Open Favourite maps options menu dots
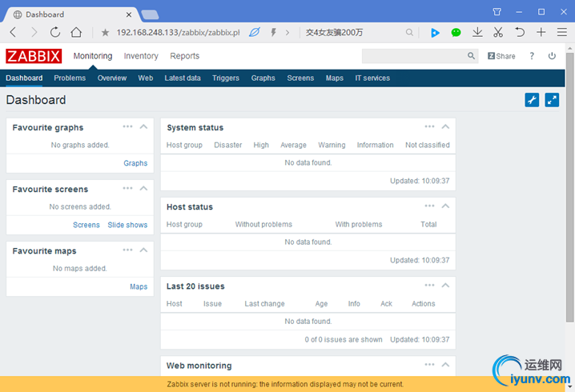This screenshot has width=575, height=392. [x=127, y=250]
